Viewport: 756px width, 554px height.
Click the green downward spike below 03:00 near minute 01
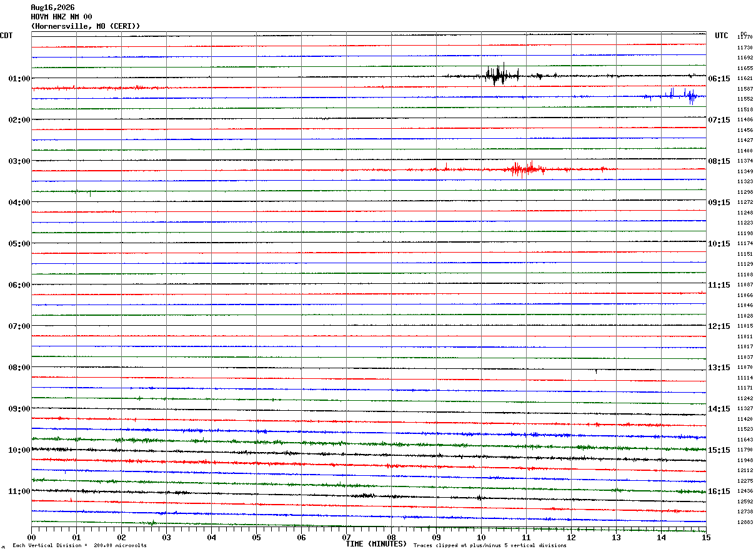click(90, 193)
